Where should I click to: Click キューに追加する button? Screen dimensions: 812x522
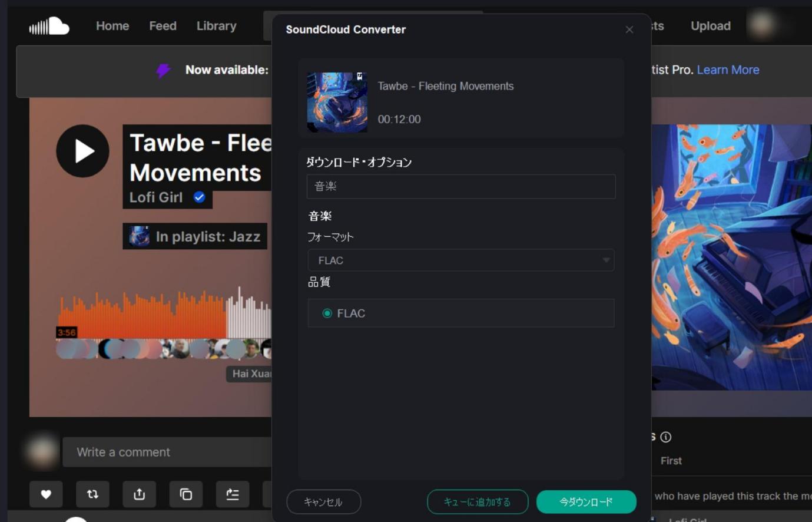478,502
